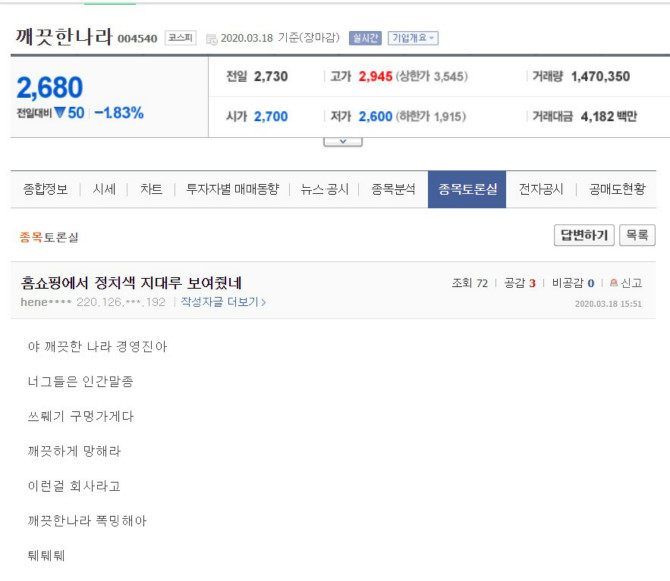The height and width of the screenshot is (581, 670).
Task: Open the 기업개요 dropdown
Action: 413,38
